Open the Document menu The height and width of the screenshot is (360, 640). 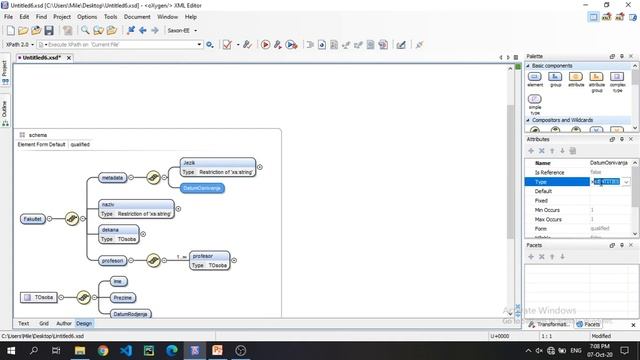point(137,17)
